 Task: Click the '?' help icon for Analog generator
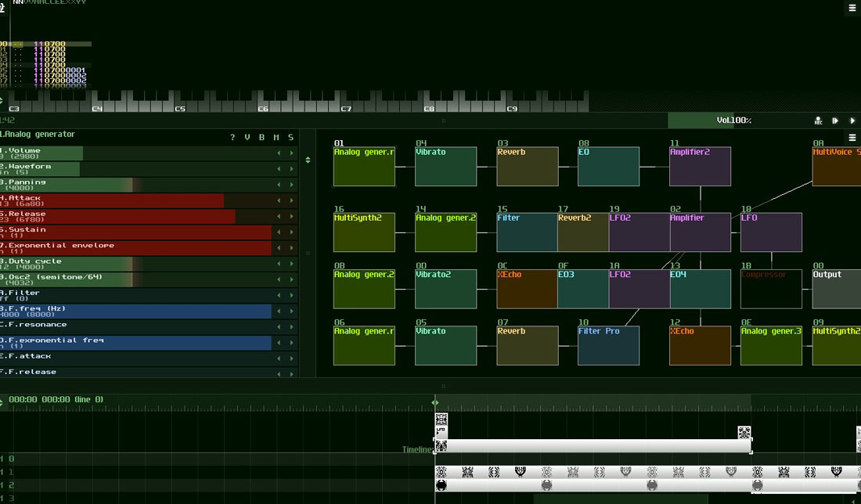(232, 138)
